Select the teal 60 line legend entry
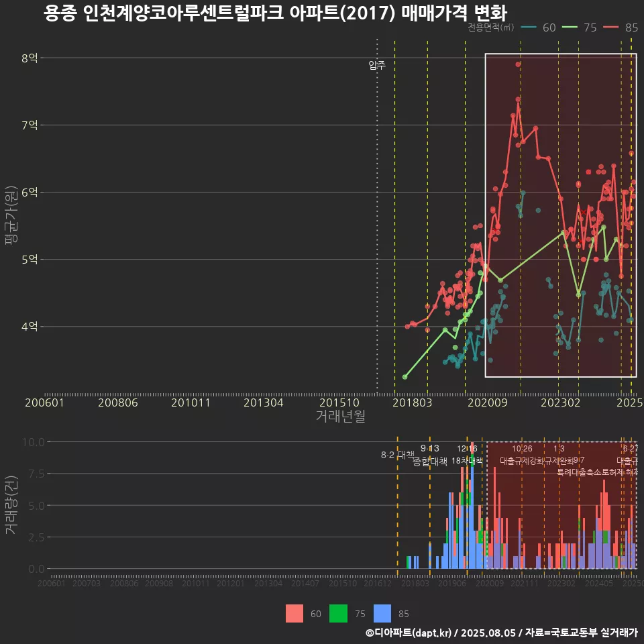The image size is (644, 644). point(538,28)
